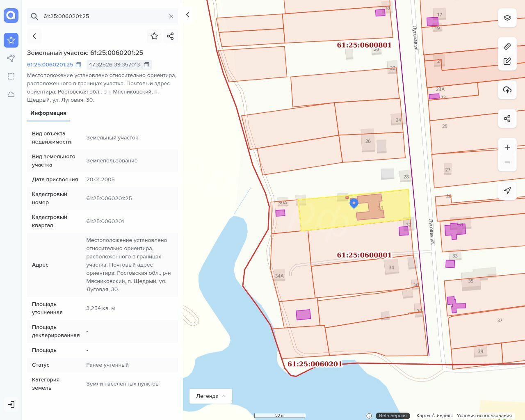The width and height of the screenshot is (525, 420).
Task: Copy cadastral number 61:25:0060201:25
Action: (x=78, y=65)
